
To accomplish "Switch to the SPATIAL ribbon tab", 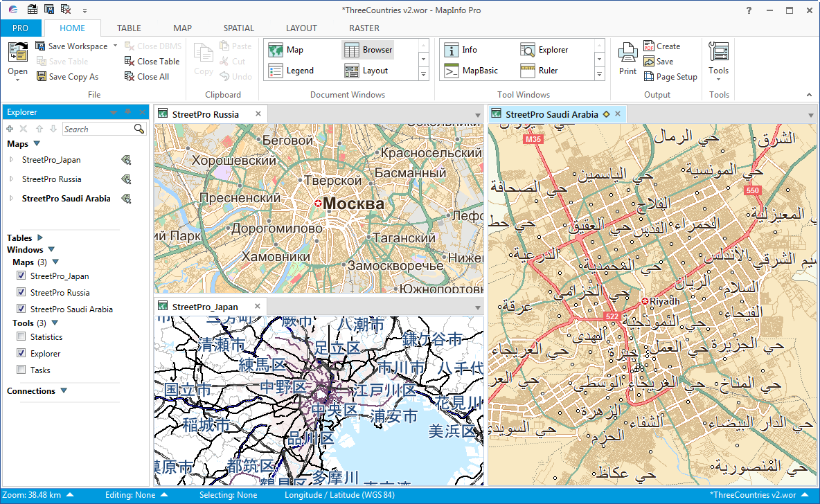I will [x=238, y=28].
